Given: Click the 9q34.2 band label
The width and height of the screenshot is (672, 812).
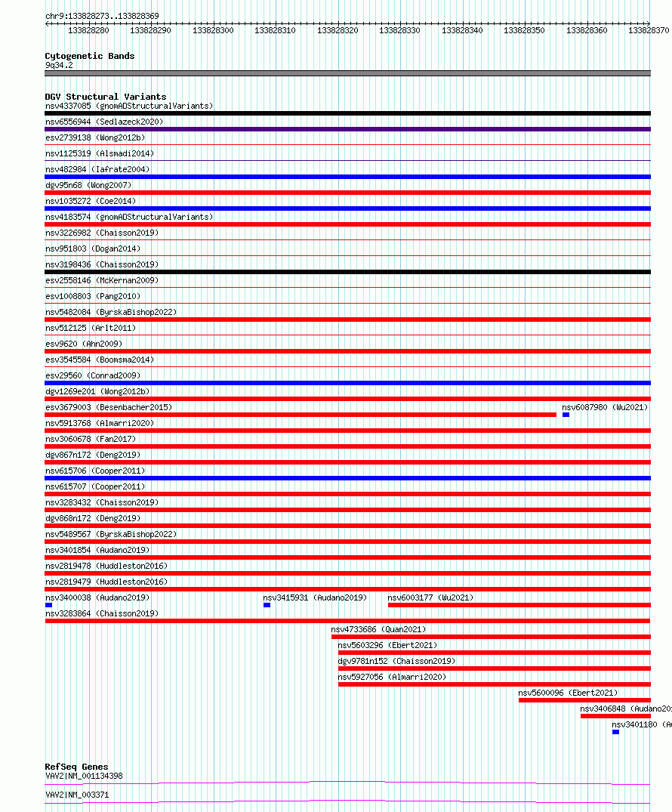Looking at the screenshot, I should (59, 65).
